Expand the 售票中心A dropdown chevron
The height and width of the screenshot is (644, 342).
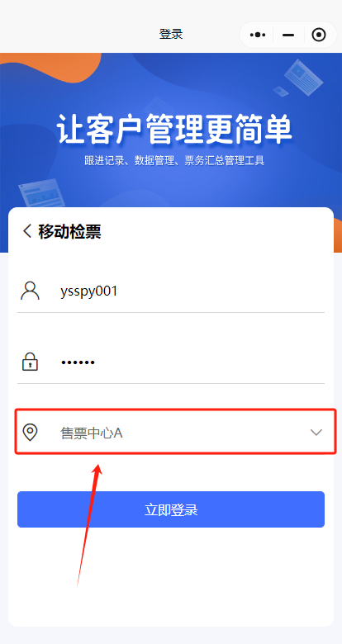coord(316,432)
